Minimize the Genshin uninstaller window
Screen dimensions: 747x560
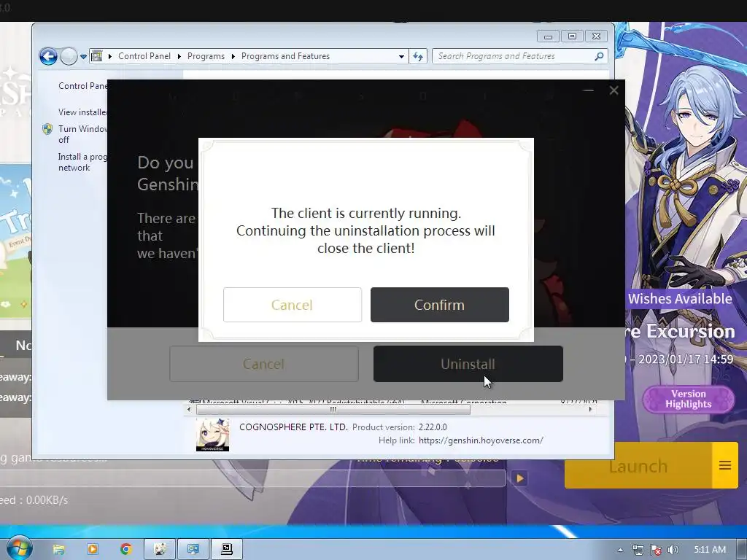589,90
